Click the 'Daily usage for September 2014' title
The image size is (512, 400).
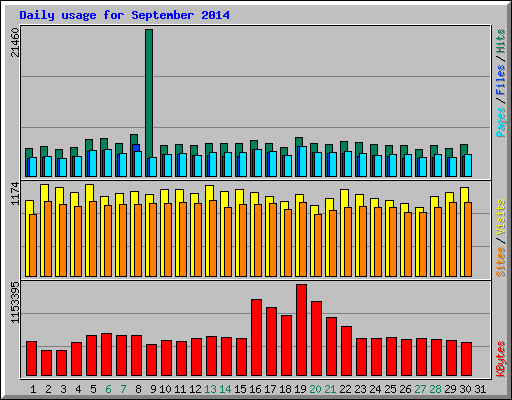(x=124, y=15)
